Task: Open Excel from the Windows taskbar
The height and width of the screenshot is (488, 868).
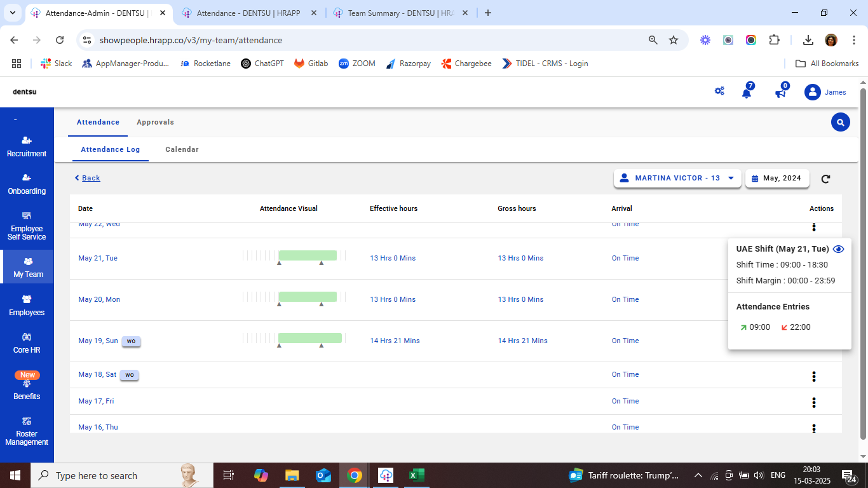Action: tap(416, 475)
